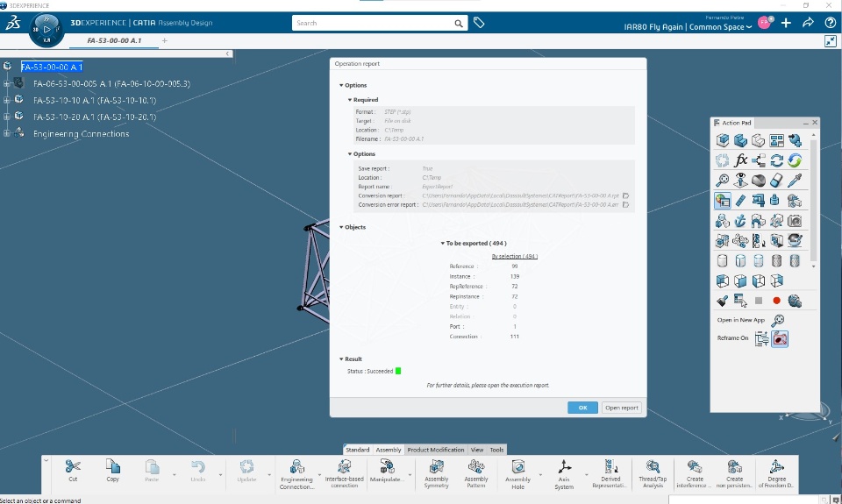The height and width of the screenshot is (504, 842).
Task: Click the red record button in Action Pad
Action: [x=776, y=301]
